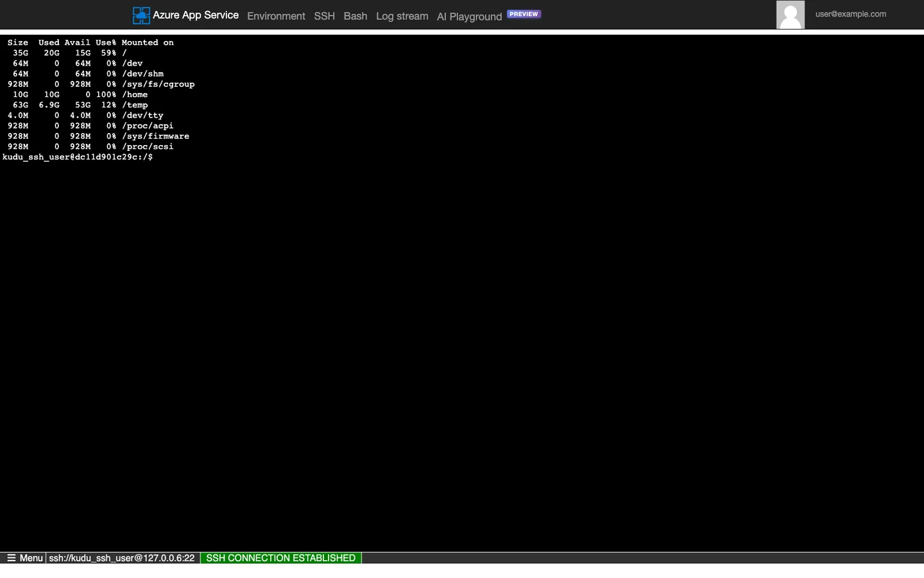The width and height of the screenshot is (924, 578).
Task: Click the ssh://kudu_ssh_user@127.0.0.6:22 address
Action: (122, 558)
